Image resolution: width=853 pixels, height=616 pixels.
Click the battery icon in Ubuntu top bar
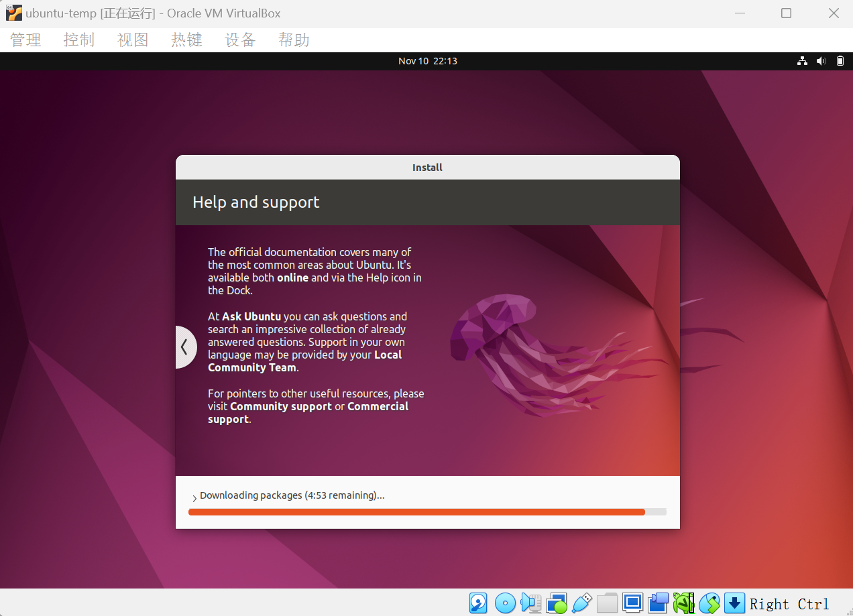point(840,61)
